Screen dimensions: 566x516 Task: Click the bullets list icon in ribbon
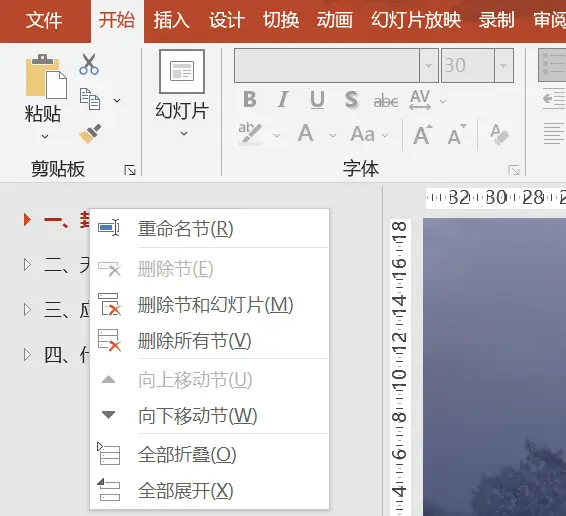pos(552,65)
